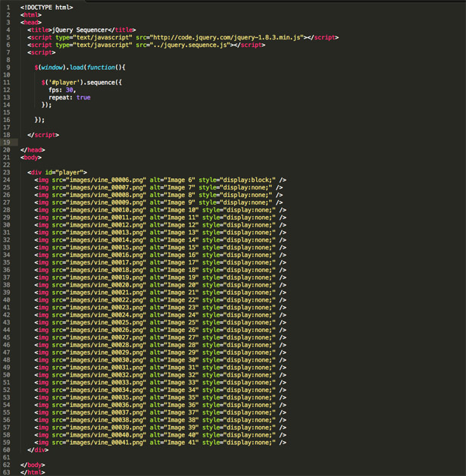Click images/vine_00015.png src value

[x=106, y=247]
